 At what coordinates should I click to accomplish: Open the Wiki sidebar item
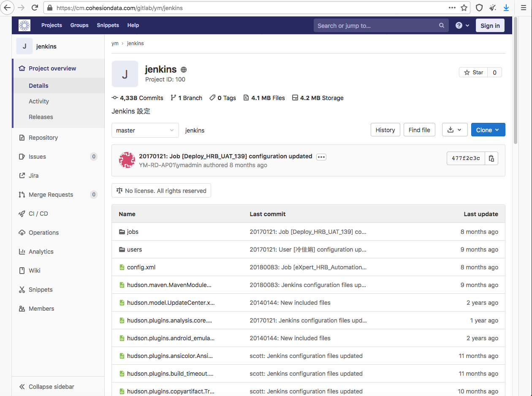[58, 271]
